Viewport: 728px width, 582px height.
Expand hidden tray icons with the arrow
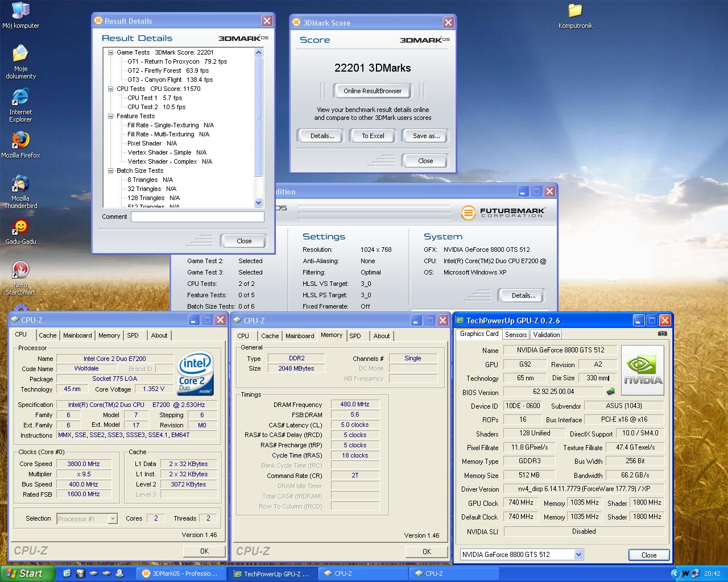[x=675, y=573]
